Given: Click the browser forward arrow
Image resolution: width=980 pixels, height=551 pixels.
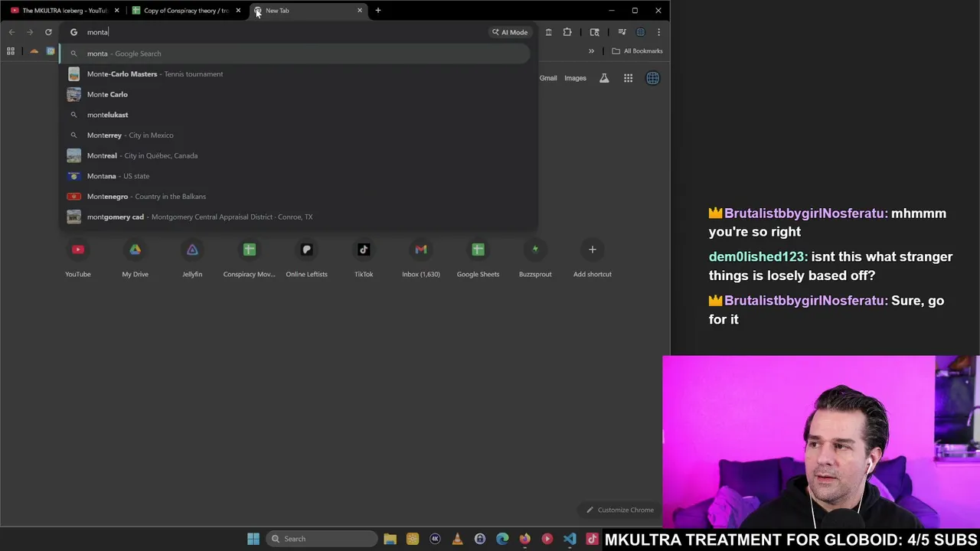Looking at the screenshot, I should click(x=30, y=32).
